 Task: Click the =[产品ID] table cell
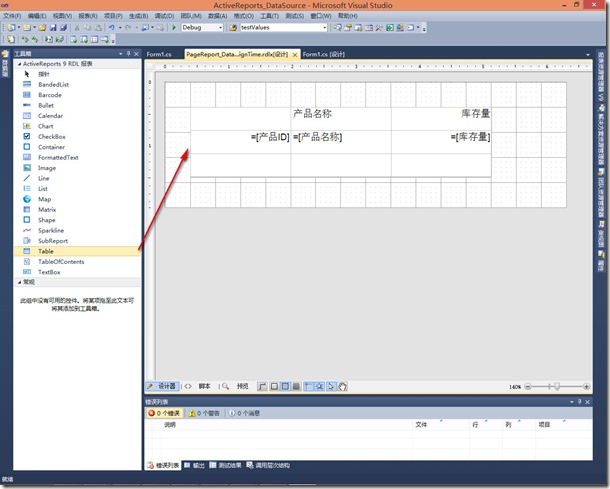tap(240, 142)
